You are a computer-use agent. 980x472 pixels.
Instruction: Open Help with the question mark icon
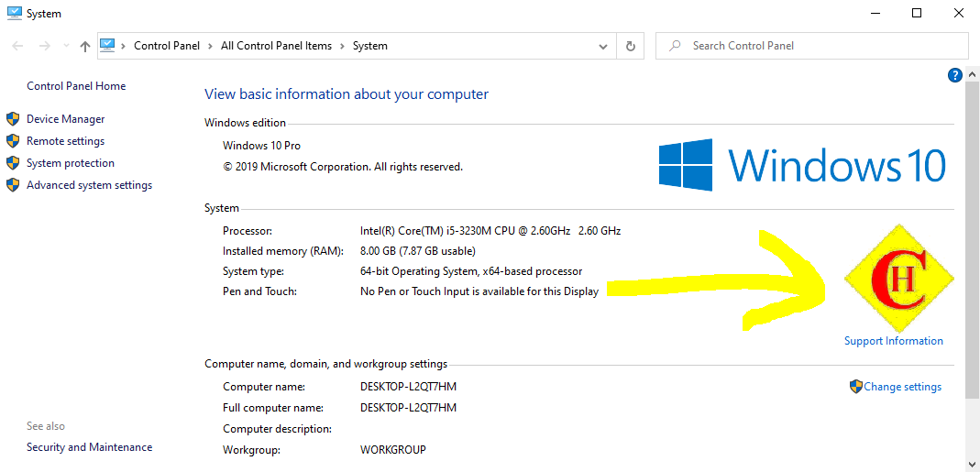click(954, 76)
